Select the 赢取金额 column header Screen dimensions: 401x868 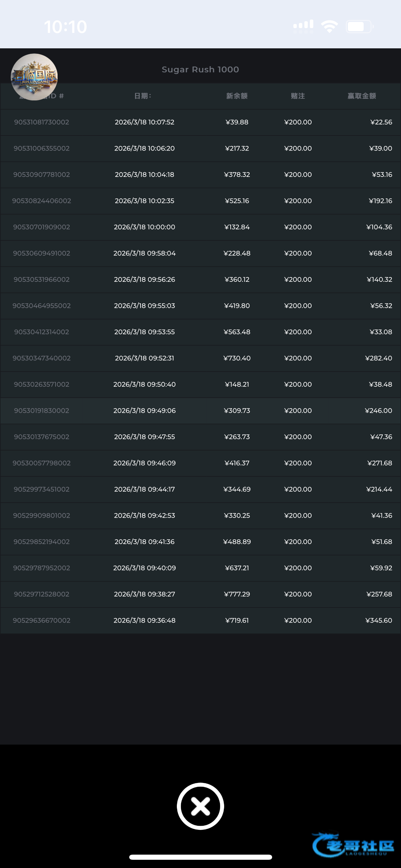click(x=362, y=96)
